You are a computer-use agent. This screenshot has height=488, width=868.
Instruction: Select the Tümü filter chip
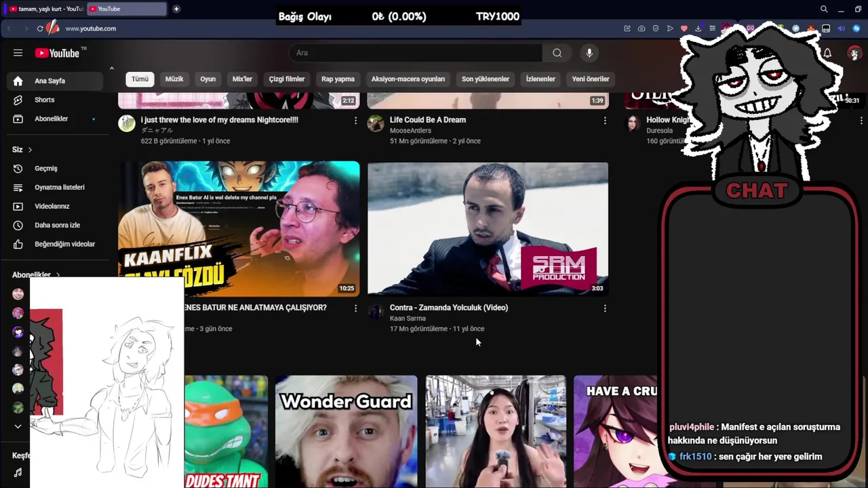(x=140, y=79)
